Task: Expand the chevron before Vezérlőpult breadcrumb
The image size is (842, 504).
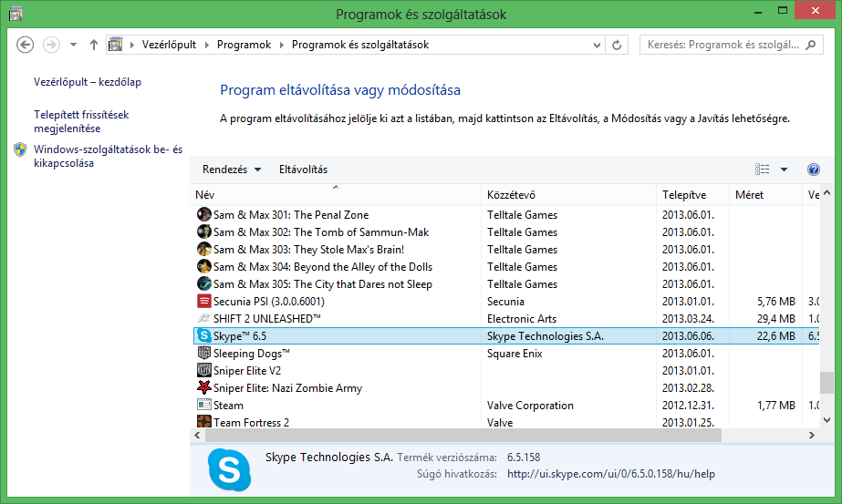Action: [x=132, y=45]
